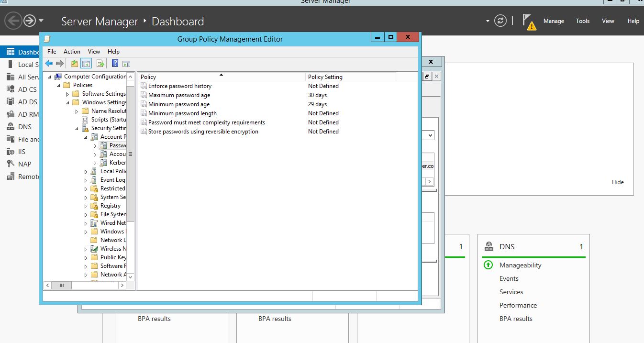Click the green Manageability status icon in DNS tile
The height and width of the screenshot is (343, 644).
point(488,265)
